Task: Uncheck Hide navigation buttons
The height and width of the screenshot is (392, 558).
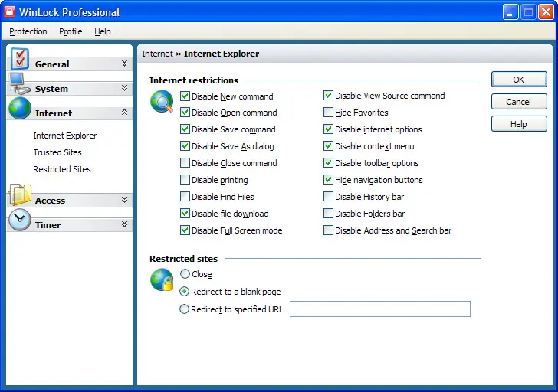Action: tap(328, 179)
